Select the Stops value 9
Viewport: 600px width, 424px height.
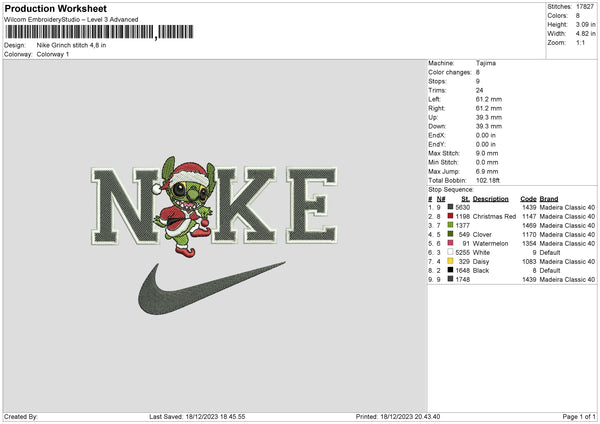478,81
